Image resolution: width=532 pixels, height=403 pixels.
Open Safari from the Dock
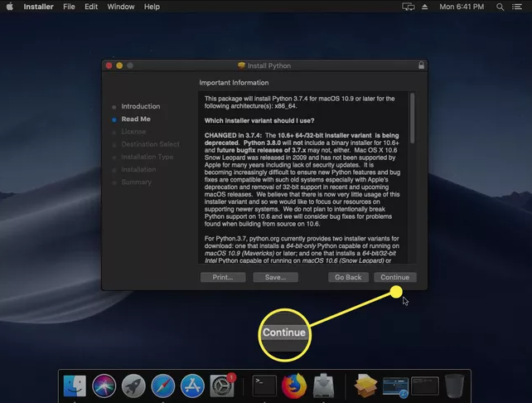point(163,386)
